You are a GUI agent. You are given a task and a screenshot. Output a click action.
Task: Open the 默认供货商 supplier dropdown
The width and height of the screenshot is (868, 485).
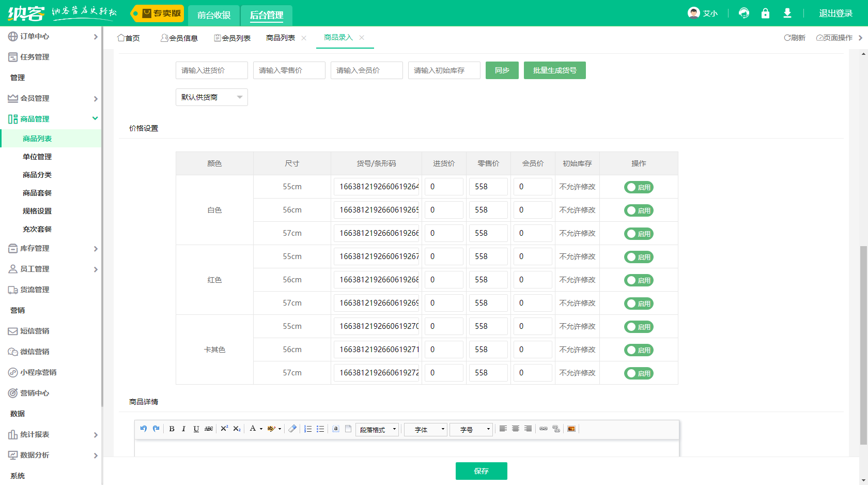tap(211, 97)
